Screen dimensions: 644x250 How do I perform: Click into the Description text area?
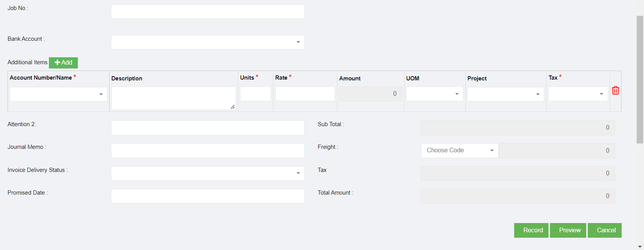pyautogui.click(x=173, y=98)
